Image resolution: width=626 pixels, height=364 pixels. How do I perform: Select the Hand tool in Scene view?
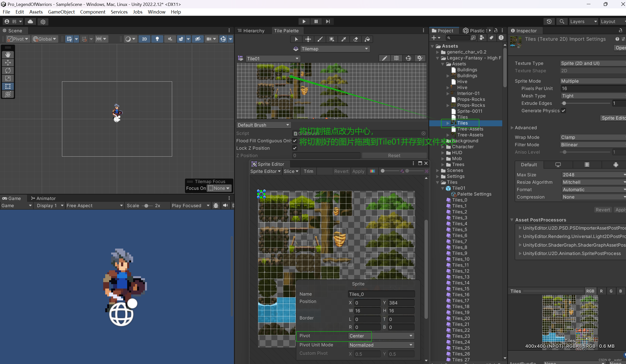pyautogui.click(x=8, y=55)
